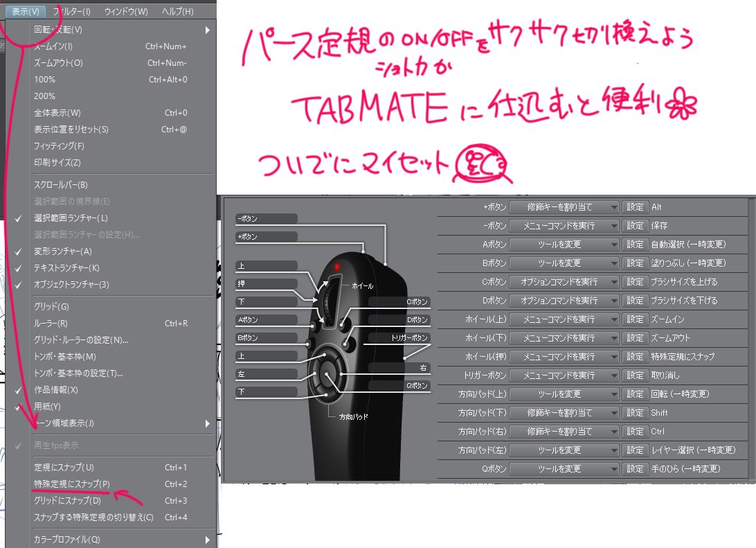
Task: Open Aボタン action type dropdown
Action: pyautogui.click(x=564, y=245)
